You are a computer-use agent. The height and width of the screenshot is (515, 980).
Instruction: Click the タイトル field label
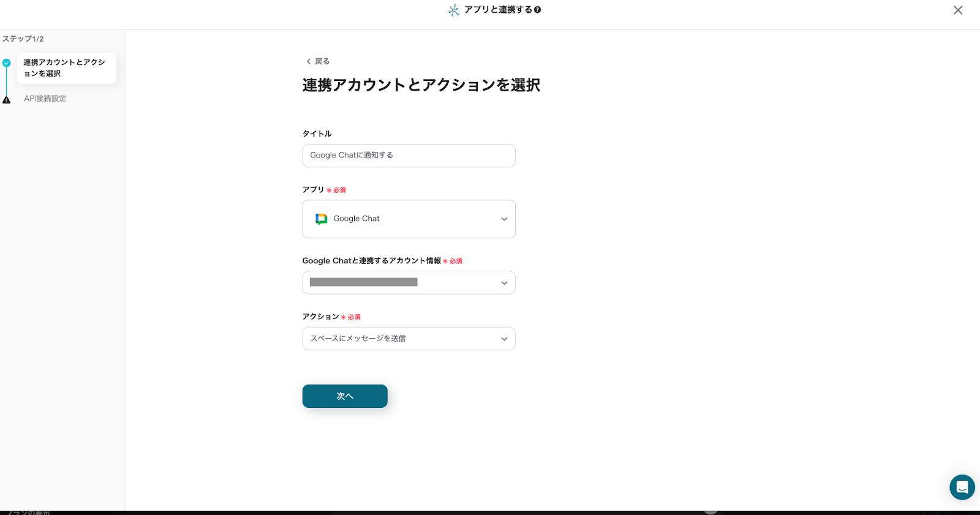tap(317, 133)
